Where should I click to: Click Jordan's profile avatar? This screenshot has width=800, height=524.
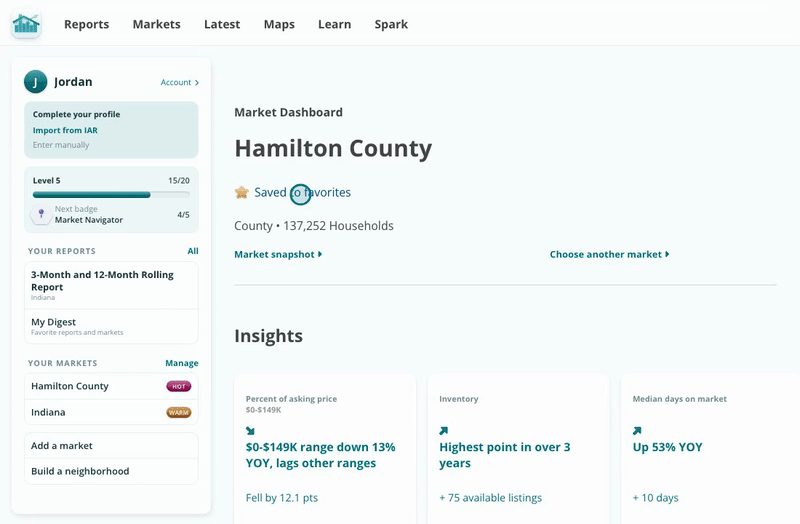pyautogui.click(x=35, y=82)
